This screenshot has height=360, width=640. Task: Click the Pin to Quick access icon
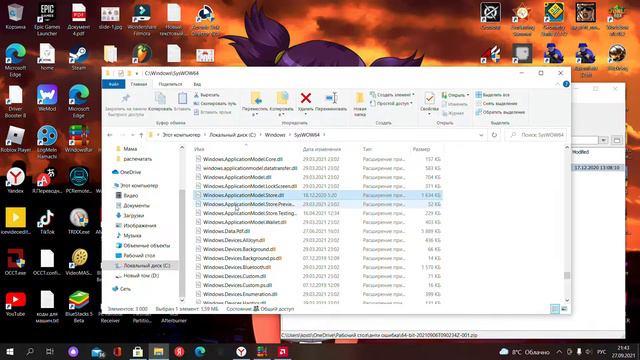point(125,98)
